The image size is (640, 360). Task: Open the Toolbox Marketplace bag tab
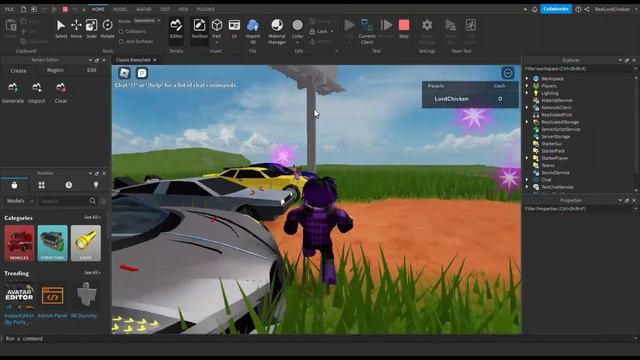tap(14, 185)
